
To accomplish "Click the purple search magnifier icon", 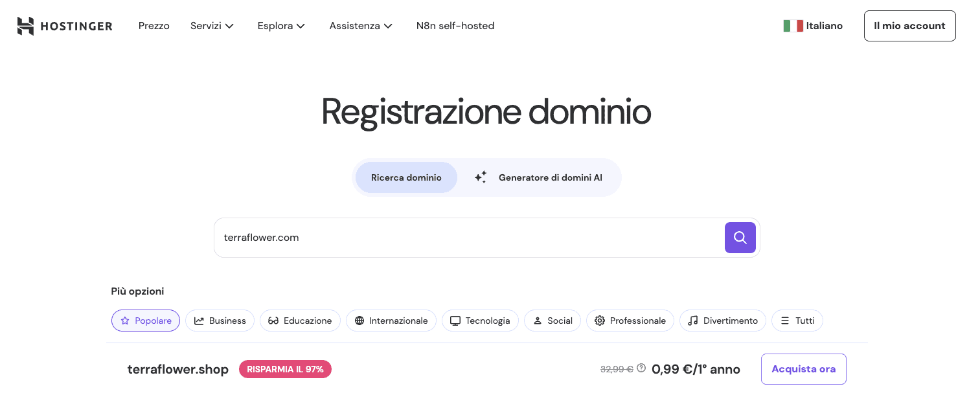I will (x=740, y=238).
